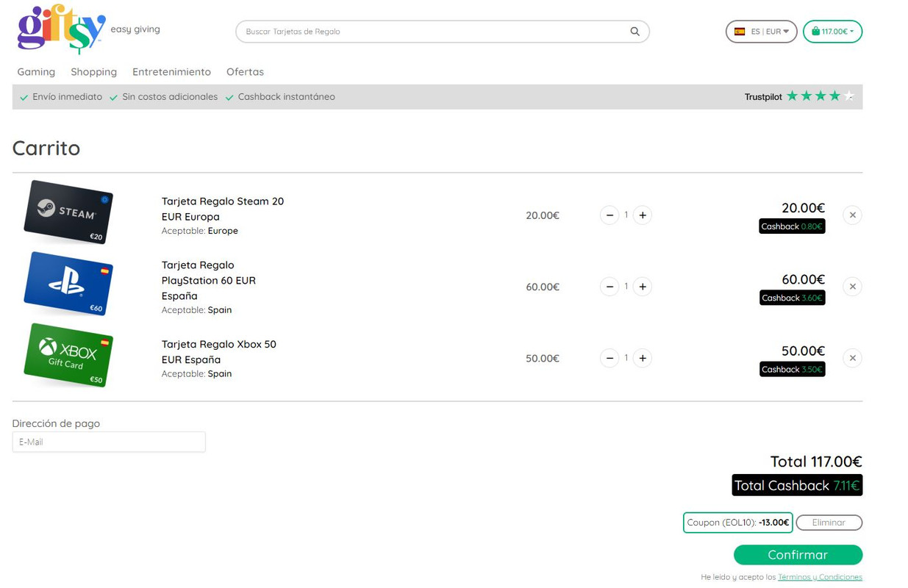The width and height of the screenshot is (908, 588).
Task: Click Eliminar to remove coupon
Action: [829, 523]
